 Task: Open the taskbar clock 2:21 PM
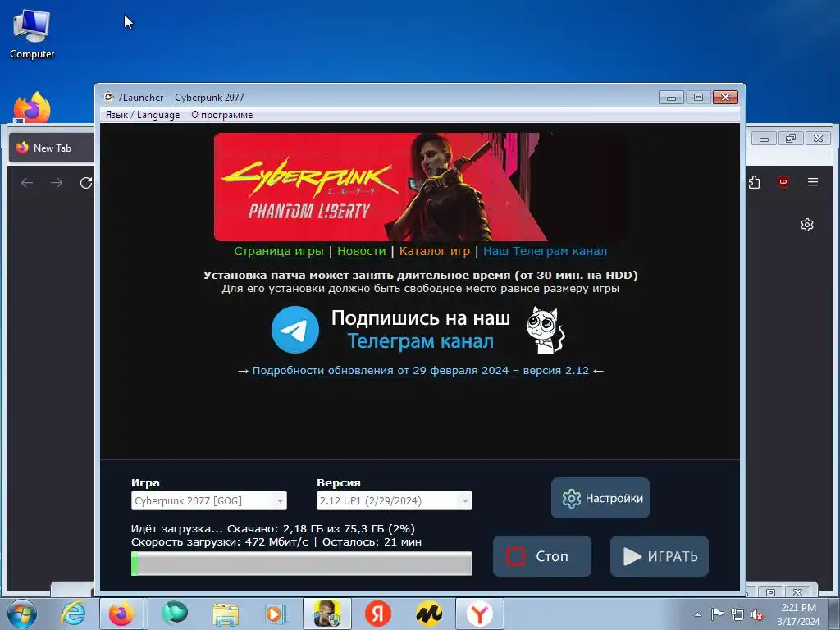[x=798, y=614]
